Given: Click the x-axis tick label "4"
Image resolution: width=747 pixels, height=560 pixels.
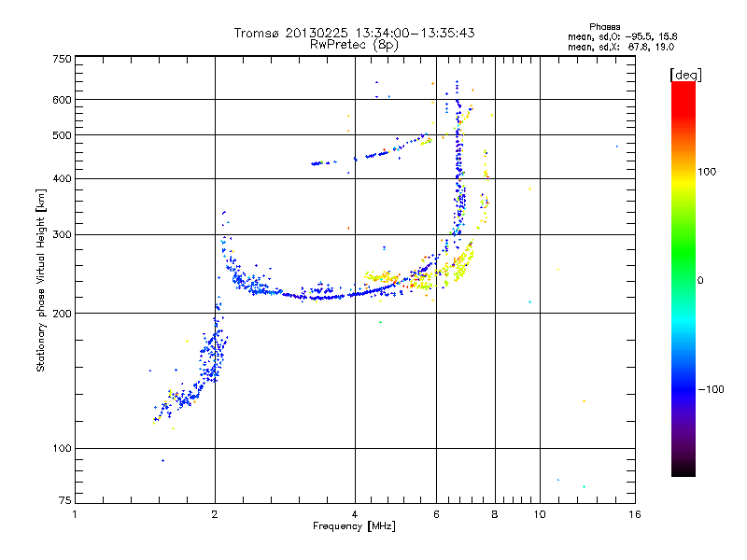Looking at the screenshot, I should click(355, 514).
